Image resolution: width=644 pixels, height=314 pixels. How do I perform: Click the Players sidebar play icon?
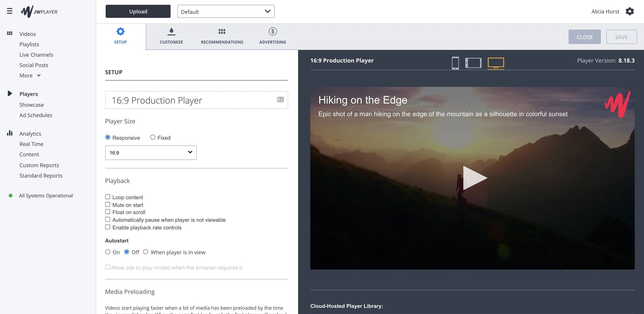click(x=10, y=94)
